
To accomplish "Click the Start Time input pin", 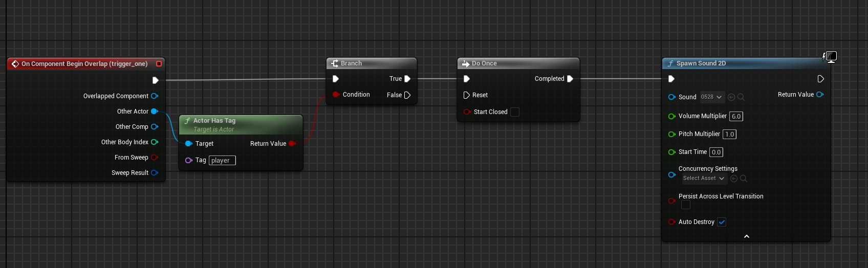I will click(672, 152).
